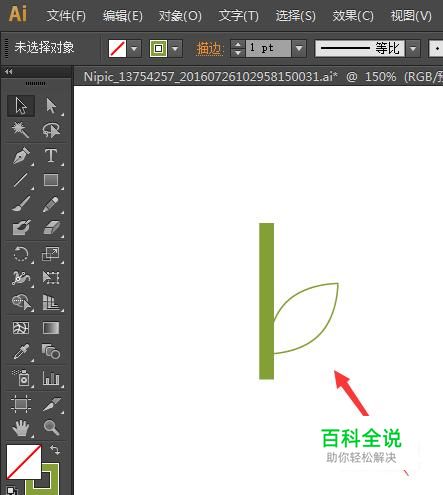Reset default fill and stroke icon
The width and height of the screenshot is (443, 495).
[x=11, y=490]
